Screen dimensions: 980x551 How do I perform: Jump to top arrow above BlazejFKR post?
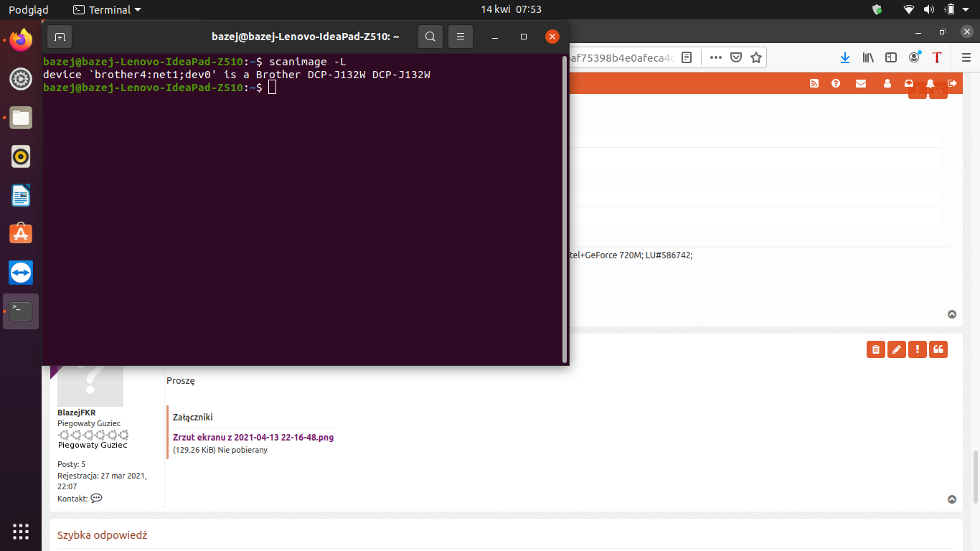[x=952, y=314]
